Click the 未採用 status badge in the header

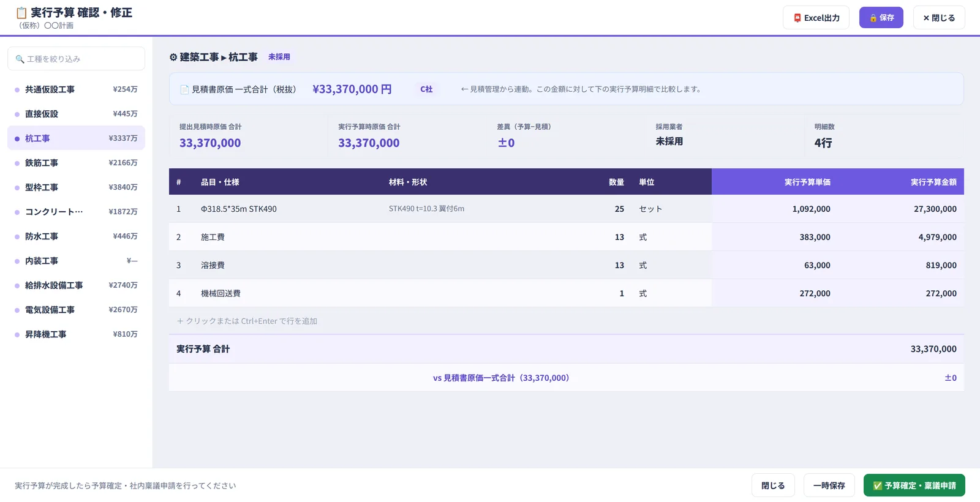(279, 57)
